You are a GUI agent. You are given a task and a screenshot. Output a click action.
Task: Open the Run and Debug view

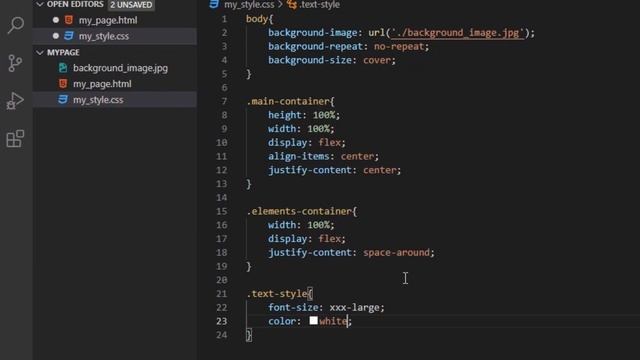pyautogui.click(x=15, y=101)
